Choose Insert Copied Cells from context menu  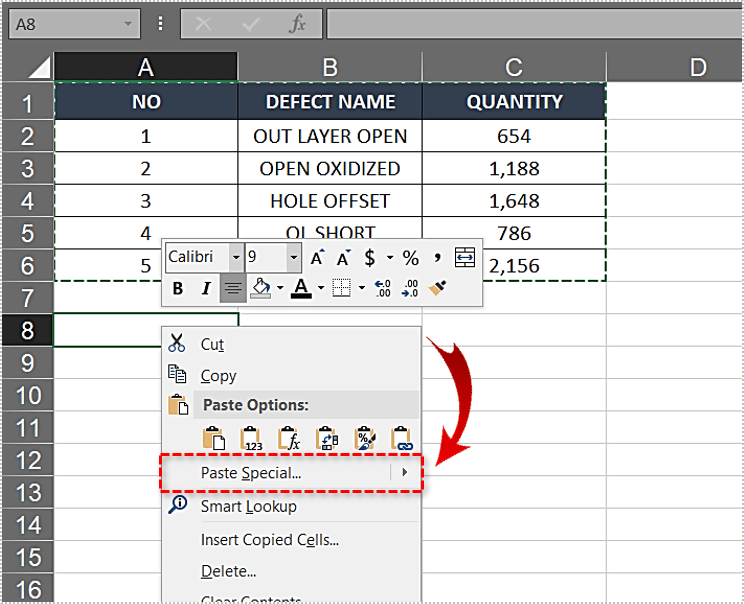pos(269,540)
